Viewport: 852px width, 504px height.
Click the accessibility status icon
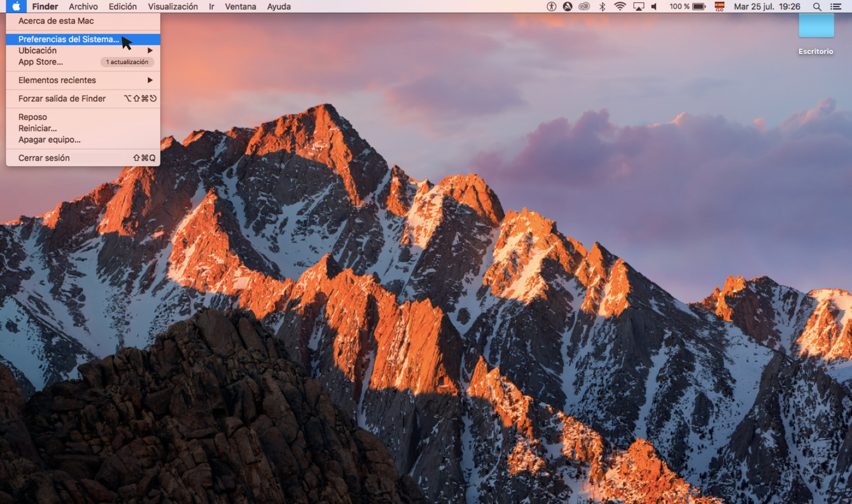coord(551,7)
